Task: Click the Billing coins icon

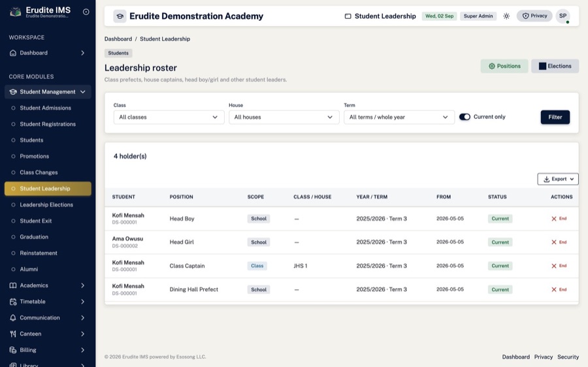Action: [13, 350]
